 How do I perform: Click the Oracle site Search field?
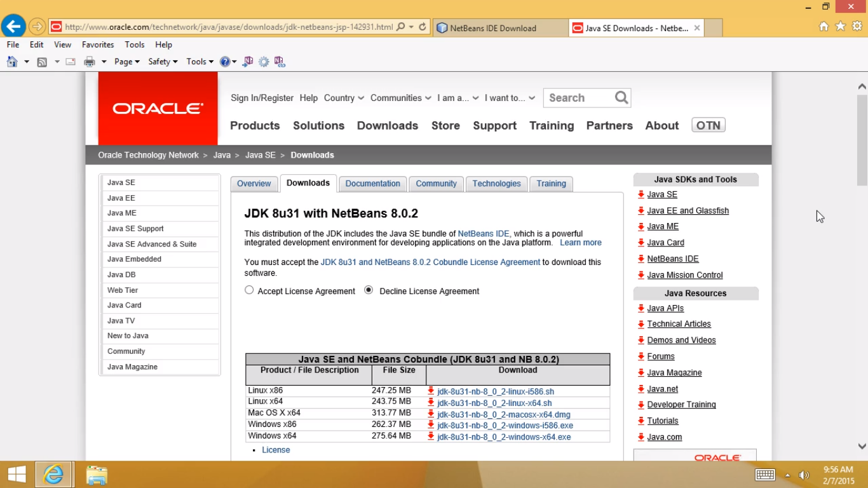coord(578,98)
